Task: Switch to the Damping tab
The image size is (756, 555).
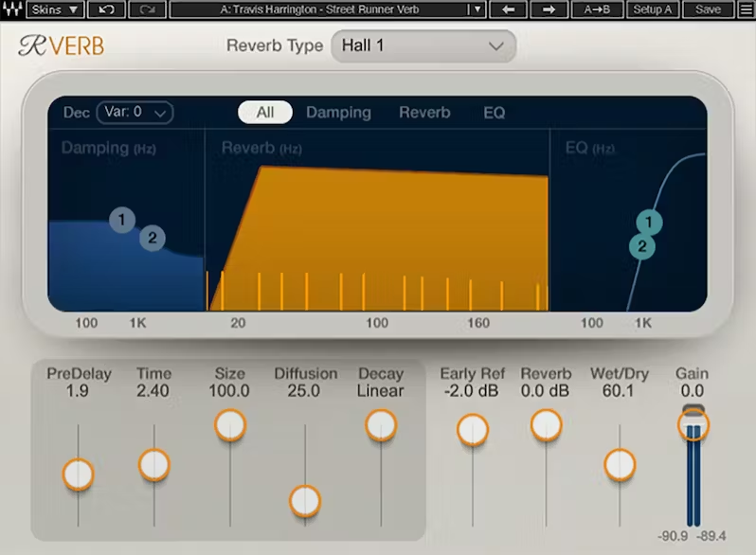Action: 338,113
